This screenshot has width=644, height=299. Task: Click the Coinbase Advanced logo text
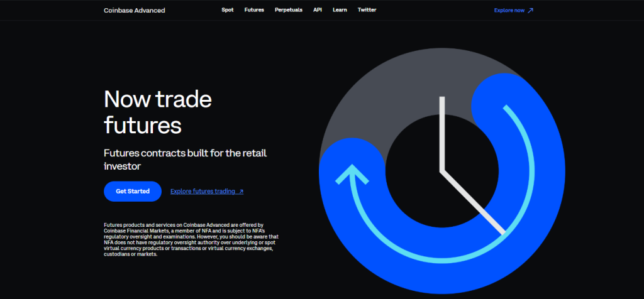(x=135, y=10)
